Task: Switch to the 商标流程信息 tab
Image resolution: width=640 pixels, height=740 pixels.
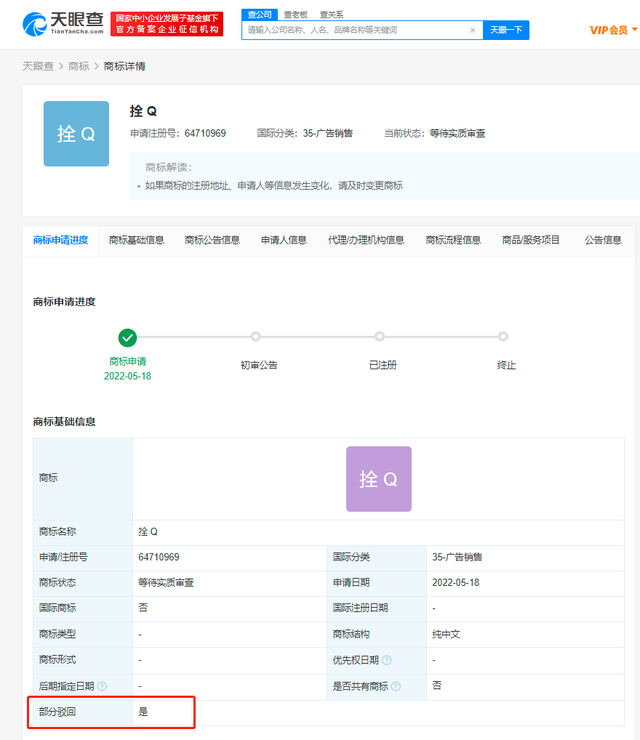Action: click(453, 240)
